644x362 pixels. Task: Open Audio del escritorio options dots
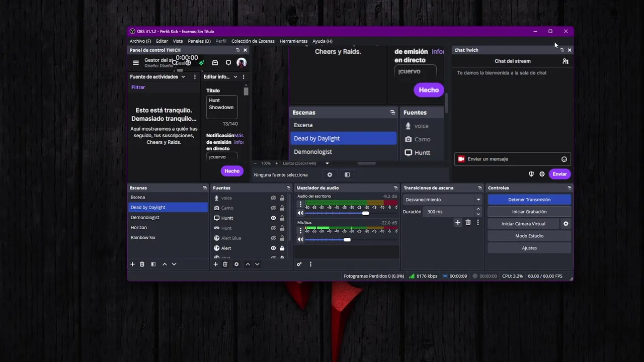coord(300,204)
